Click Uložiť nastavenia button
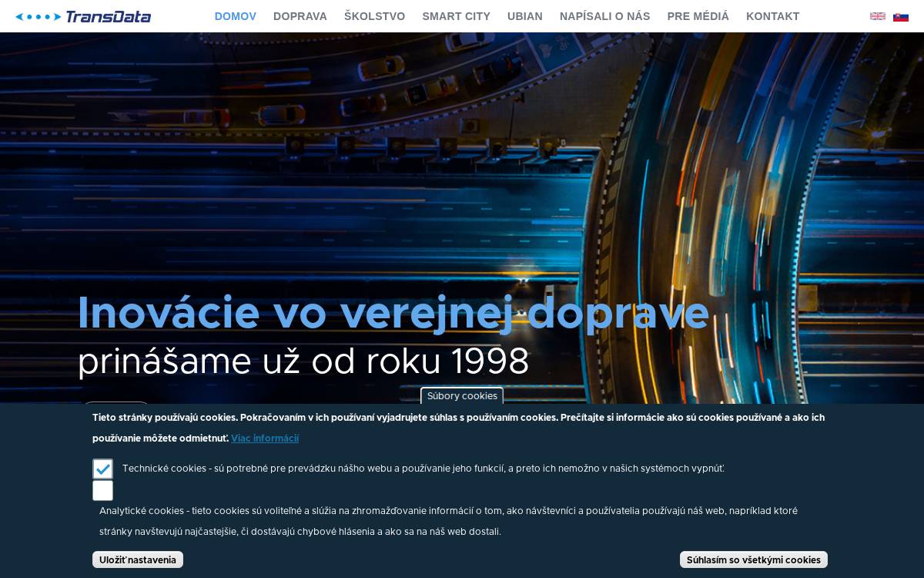 point(138,560)
